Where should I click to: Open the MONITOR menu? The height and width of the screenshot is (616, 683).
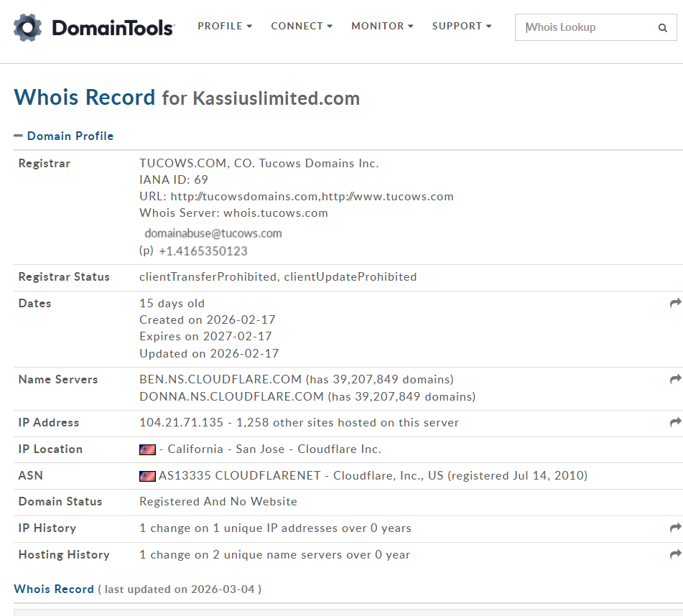point(382,26)
